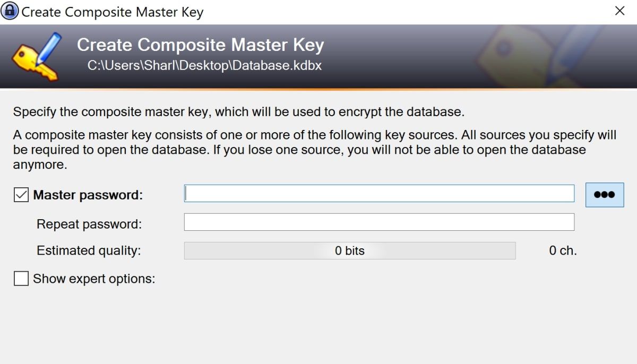Click the KeePass lock icon in title bar
This screenshot has width=637, height=364.
click(x=11, y=11)
